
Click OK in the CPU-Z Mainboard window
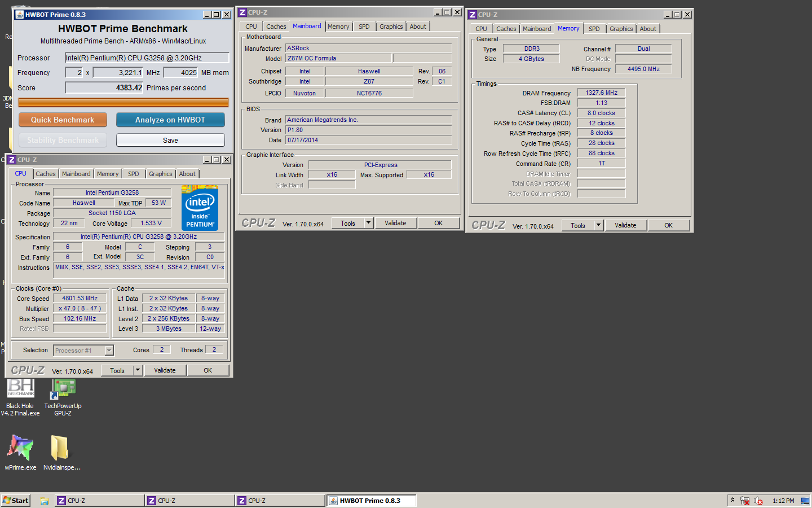tap(438, 224)
